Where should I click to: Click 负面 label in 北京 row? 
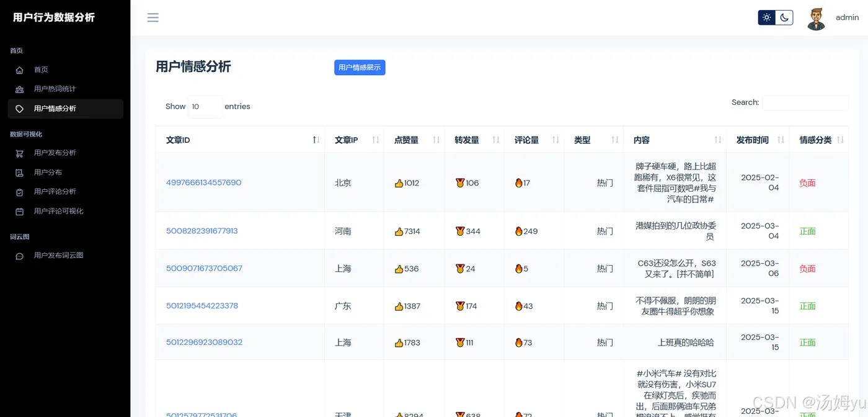pyautogui.click(x=807, y=183)
